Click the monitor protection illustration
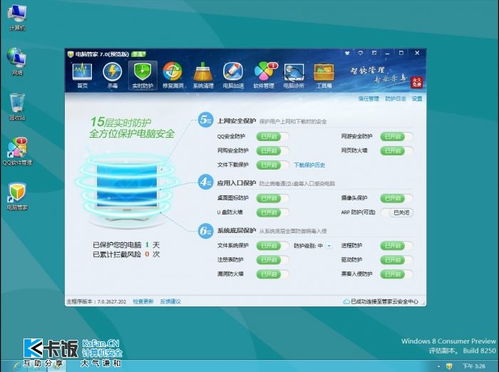 pos(127,190)
